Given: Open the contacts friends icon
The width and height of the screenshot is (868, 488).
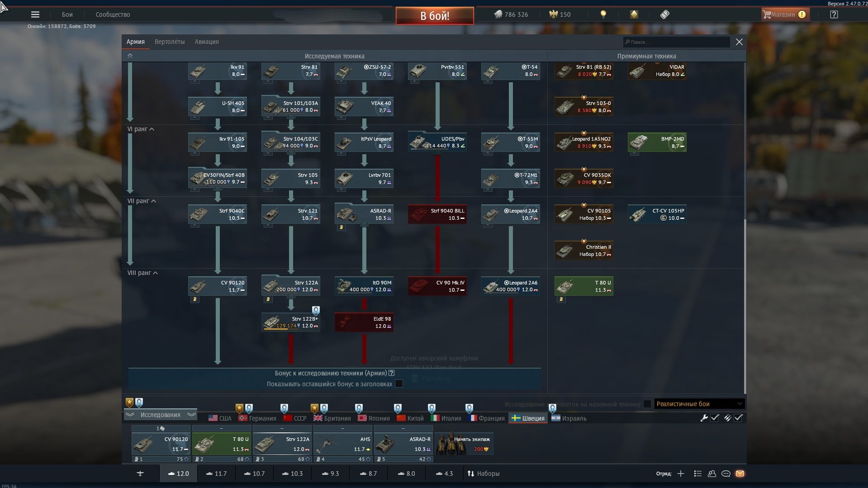Looking at the screenshot, I should [x=712, y=474].
